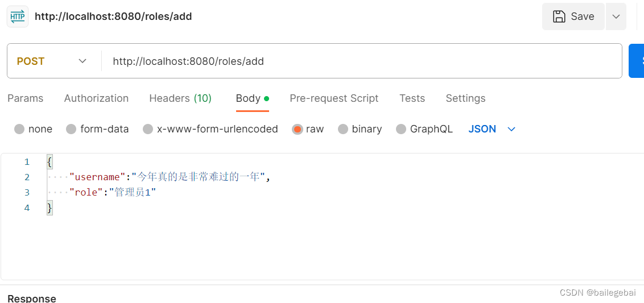Viewport: 644px width, 303px height.
Task: Click the Save button
Action: point(574,16)
